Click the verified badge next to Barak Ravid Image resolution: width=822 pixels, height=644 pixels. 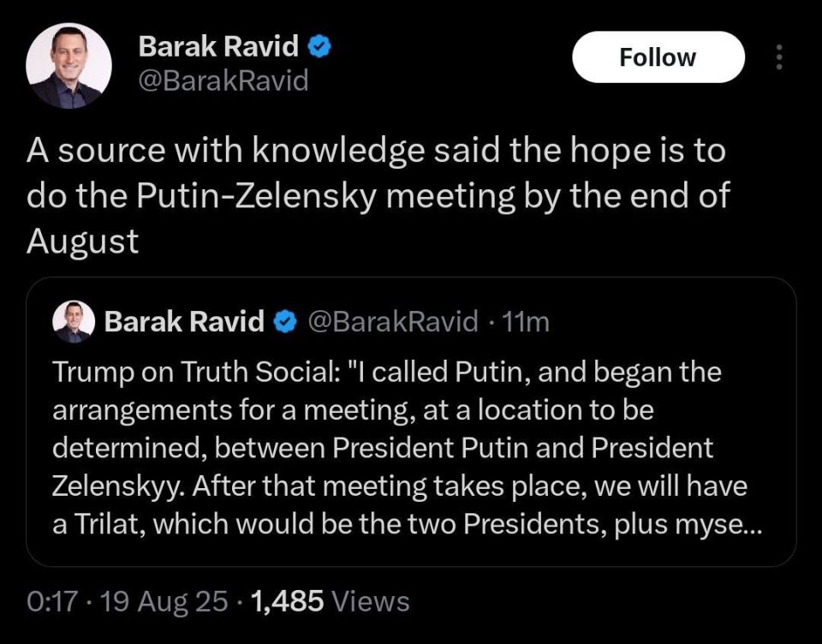click(x=319, y=46)
